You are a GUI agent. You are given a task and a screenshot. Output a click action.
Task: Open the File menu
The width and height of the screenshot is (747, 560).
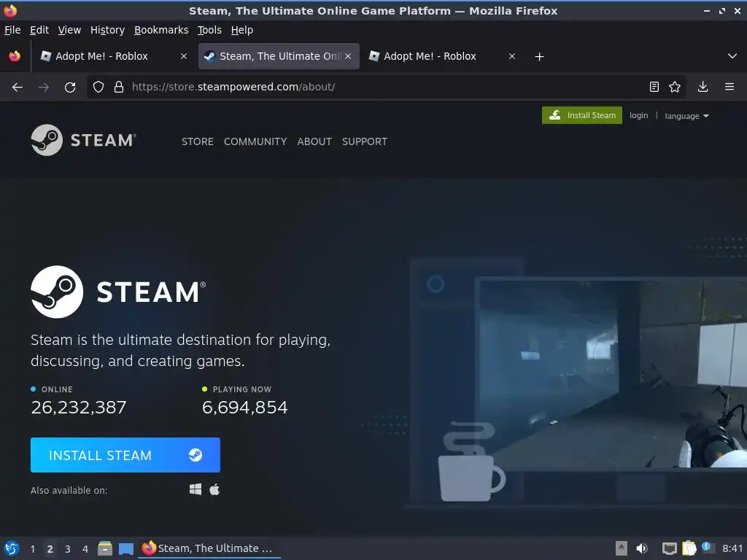click(x=12, y=30)
